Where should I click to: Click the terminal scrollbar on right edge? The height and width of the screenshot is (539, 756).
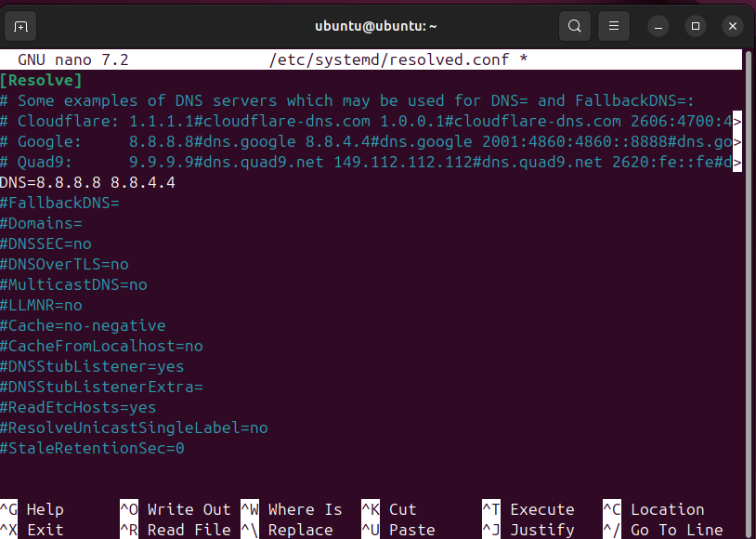(x=749, y=279)
